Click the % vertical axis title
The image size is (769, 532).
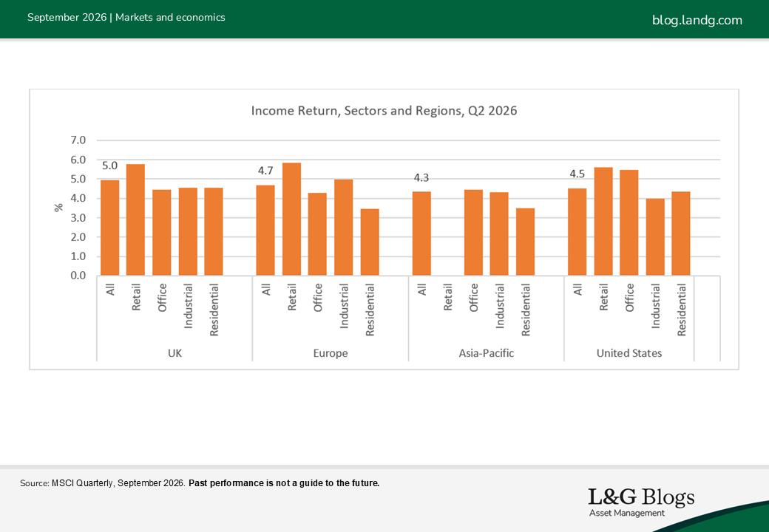tap(59, 208)
